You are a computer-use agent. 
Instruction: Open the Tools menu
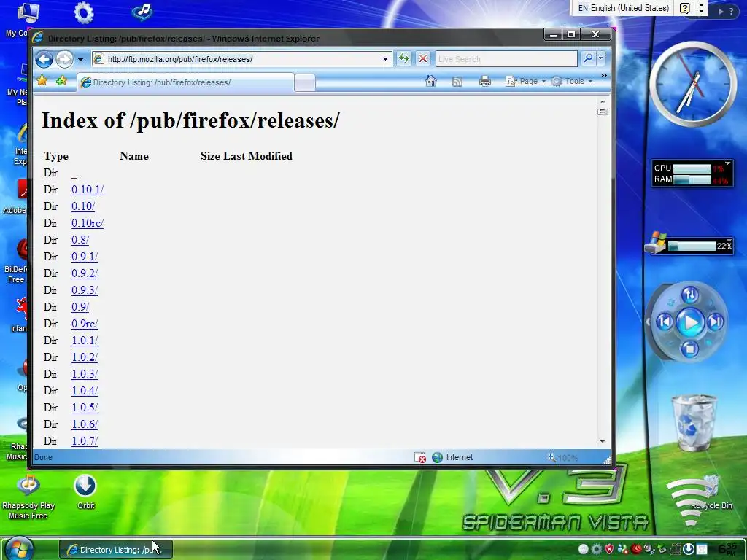(572, 82)
